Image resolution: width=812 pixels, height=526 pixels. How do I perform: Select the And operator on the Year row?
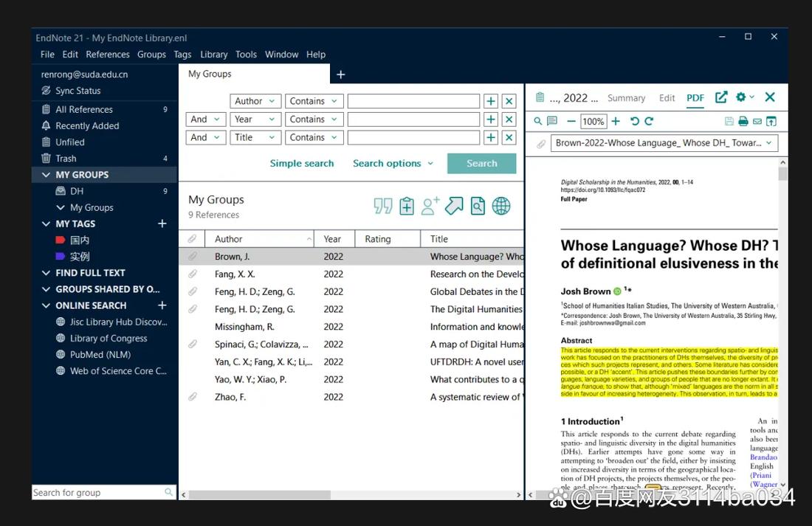click(205, 119)
